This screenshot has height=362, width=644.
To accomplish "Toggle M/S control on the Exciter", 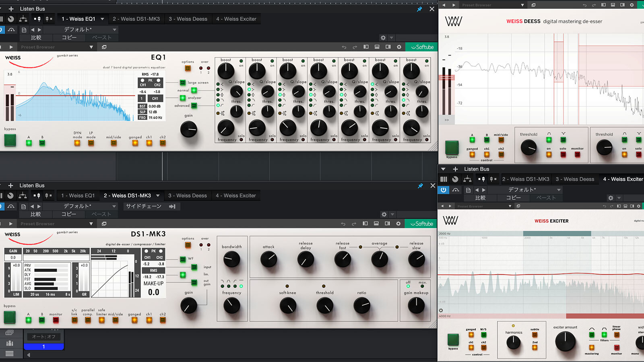I will pyautogui.click(x=483, y=335).
